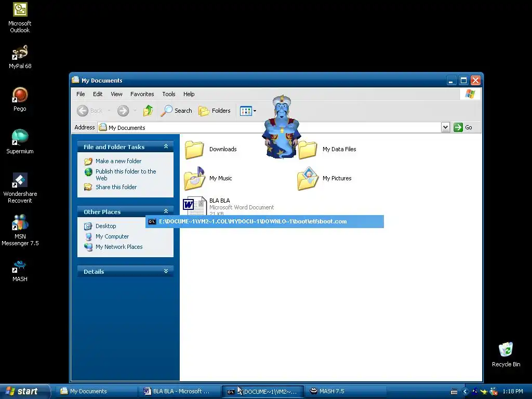Open the View menu
Viewport: 532px width, 399px height.
point(116,94)
